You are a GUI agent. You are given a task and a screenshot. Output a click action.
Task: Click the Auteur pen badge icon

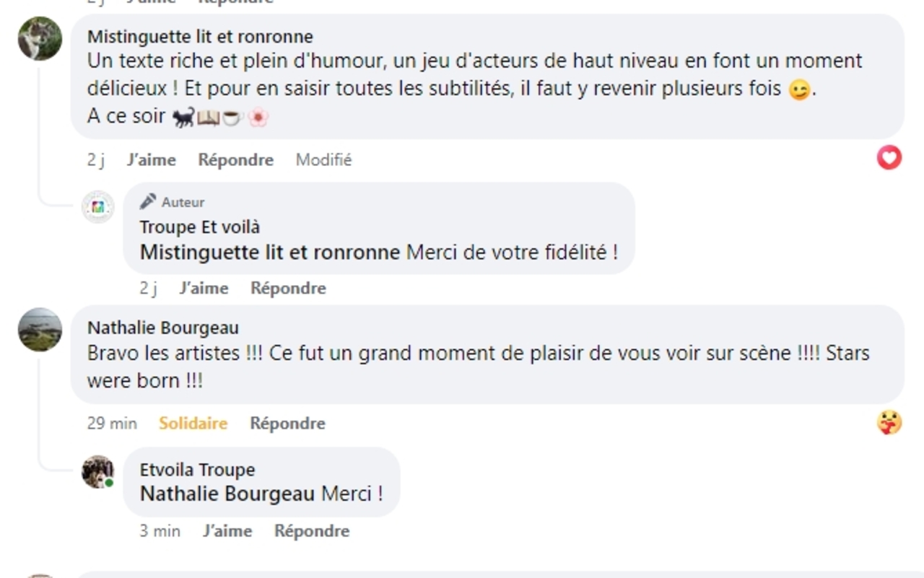[148, 201]
